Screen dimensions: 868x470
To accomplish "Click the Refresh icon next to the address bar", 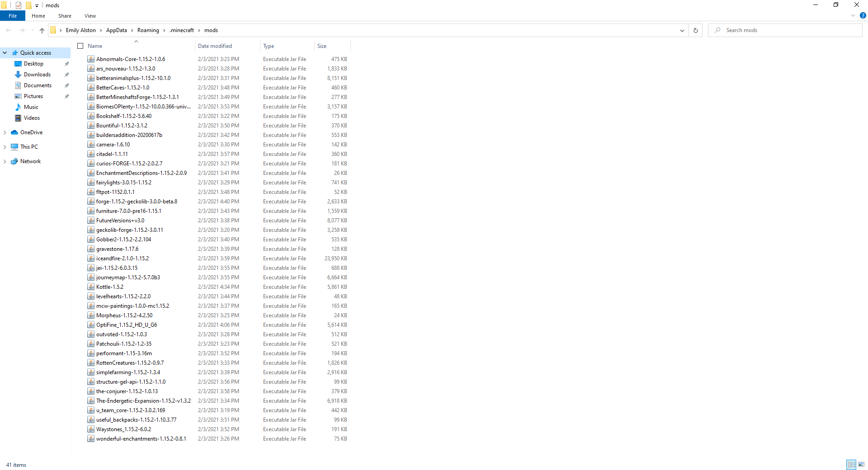I will [696, 30].
